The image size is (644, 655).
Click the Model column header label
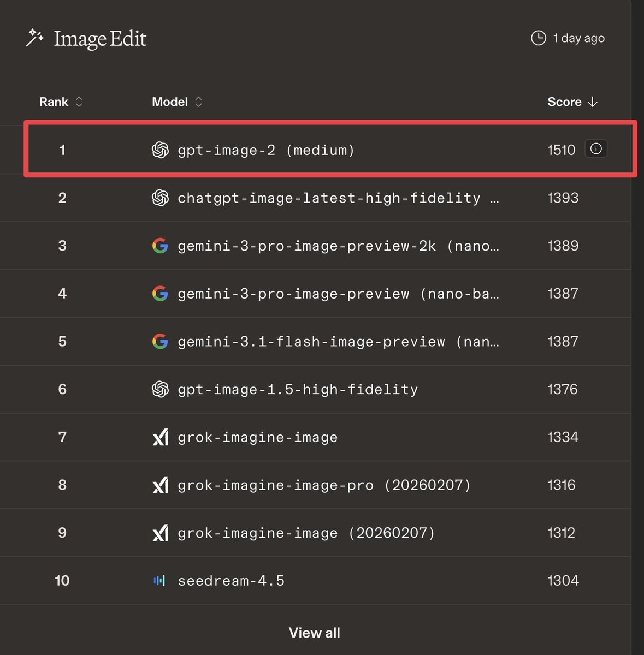click(x=170, y=102)
